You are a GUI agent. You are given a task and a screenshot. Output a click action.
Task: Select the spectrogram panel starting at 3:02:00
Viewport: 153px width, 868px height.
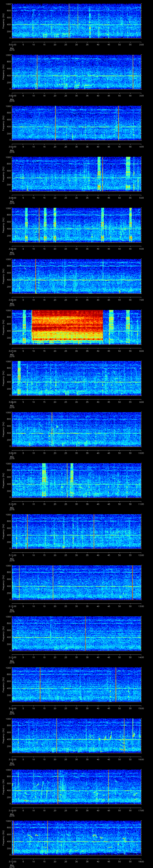pos(77,72)
